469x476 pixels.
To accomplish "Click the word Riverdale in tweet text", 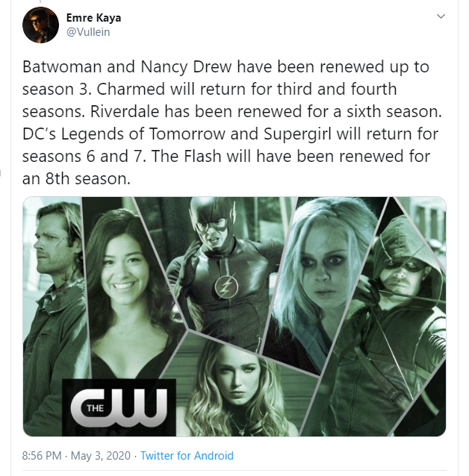I will pos(125,111).
